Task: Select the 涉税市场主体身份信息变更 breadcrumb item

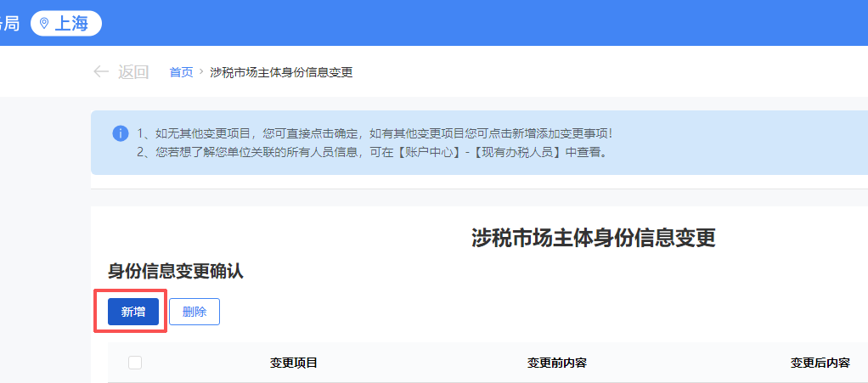Action: [281, 72]
